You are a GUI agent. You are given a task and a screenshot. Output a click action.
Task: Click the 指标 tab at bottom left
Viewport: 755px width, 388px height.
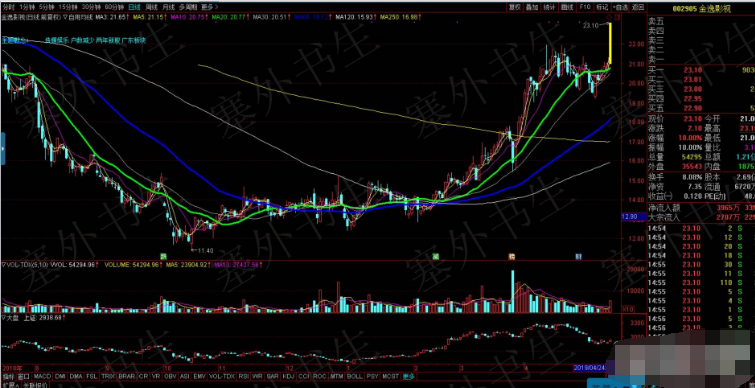(8, 376)
